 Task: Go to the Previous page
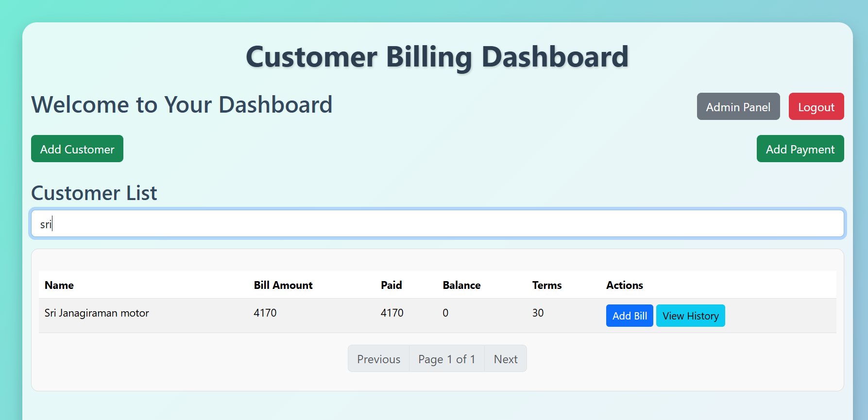pyautogui.click(x=378, y=359)
